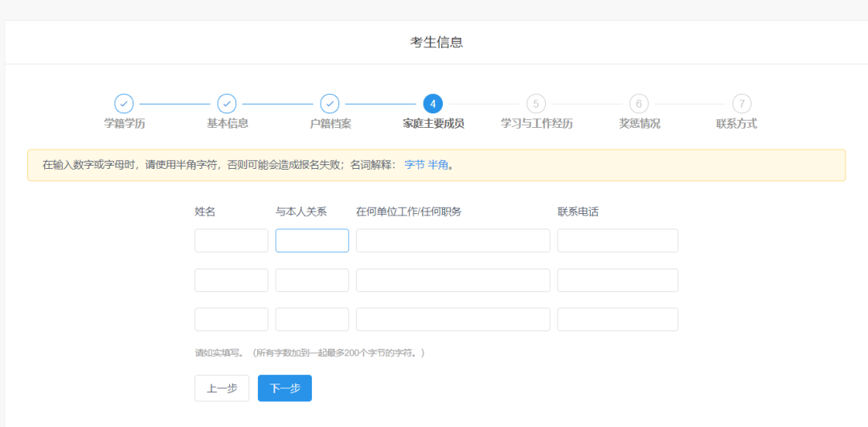This screenshot has height=427, width=868.
Task: Click step 7 circle for 联系方式
Action: pos(742,104)
